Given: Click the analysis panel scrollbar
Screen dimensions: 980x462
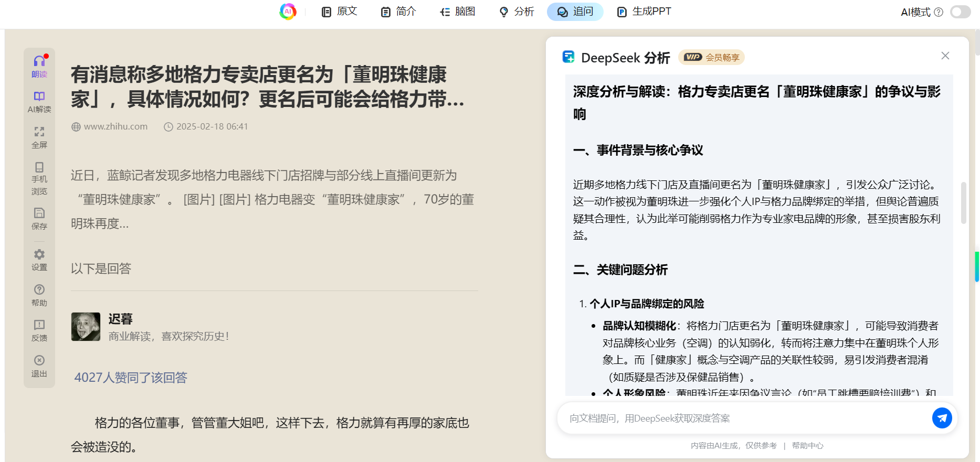Looking at the screenshot, I should click(963, 203).
